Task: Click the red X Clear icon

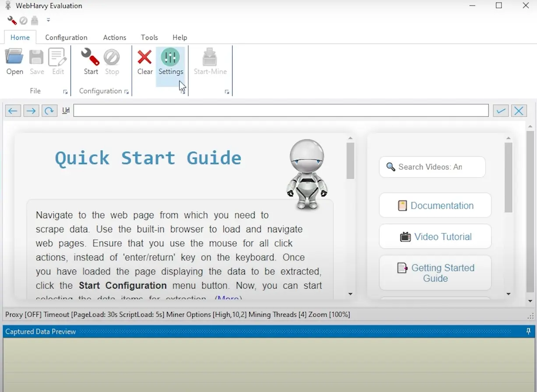Action: click(x=145, y=58)
